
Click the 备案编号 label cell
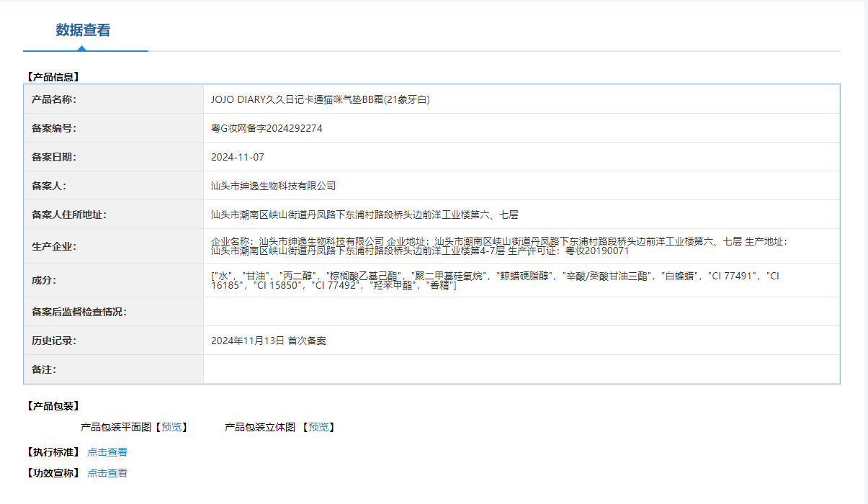[114, 128]
